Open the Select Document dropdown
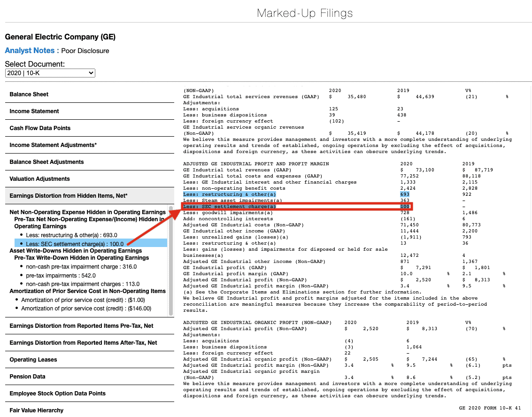 click(50, 73)
